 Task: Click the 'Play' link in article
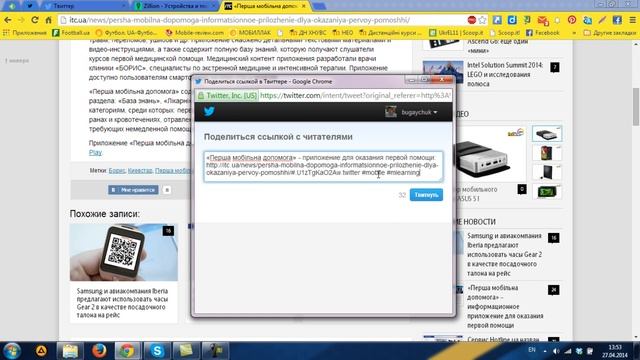(x=95, y=152)
